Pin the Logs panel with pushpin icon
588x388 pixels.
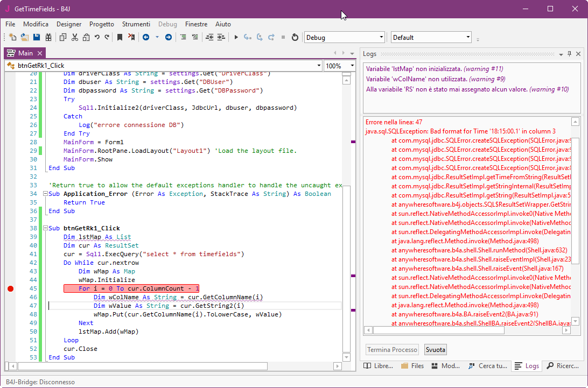pyautogui.click(x=569, y=54)
